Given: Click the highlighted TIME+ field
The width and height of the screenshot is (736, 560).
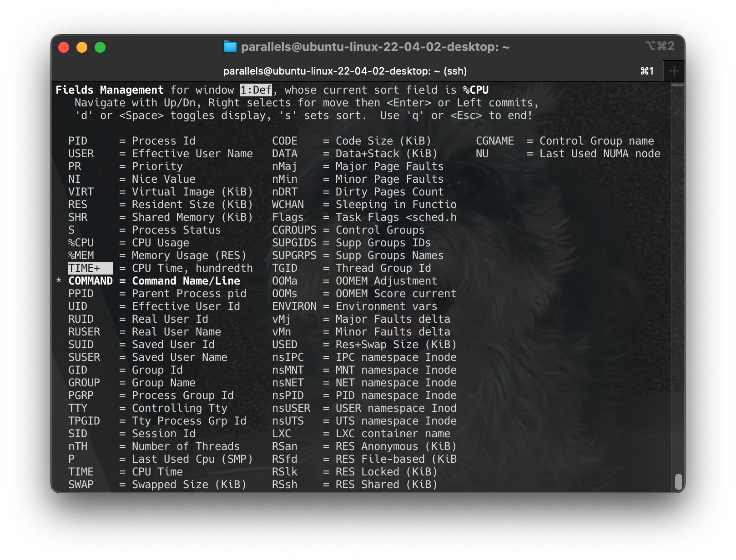Looking at the screenshot, I should [x=90, y=268].
